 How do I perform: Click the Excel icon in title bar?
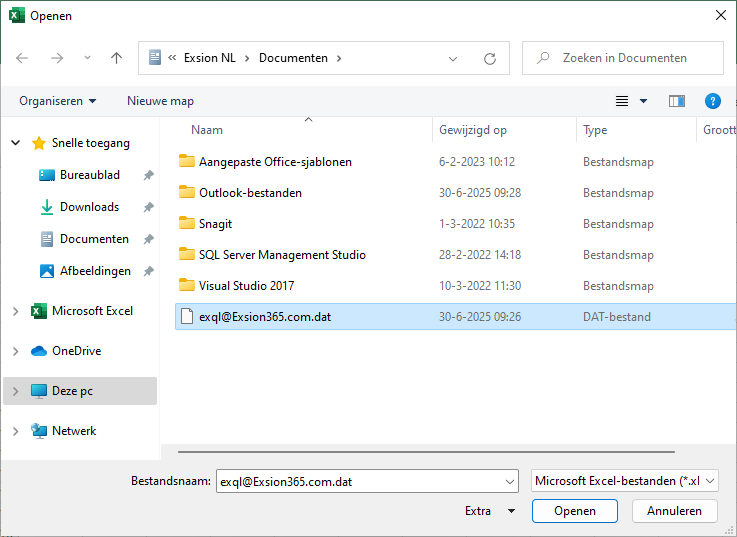[17, 16]
